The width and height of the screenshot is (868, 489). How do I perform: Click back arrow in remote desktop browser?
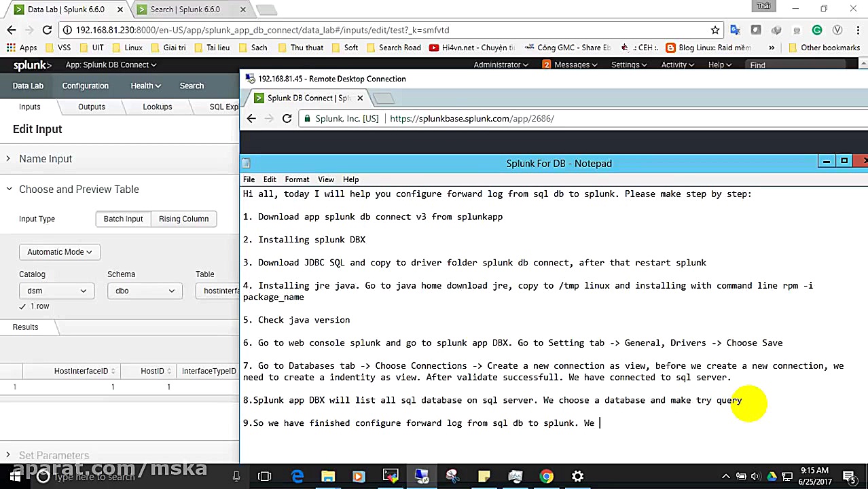(251, 118)
